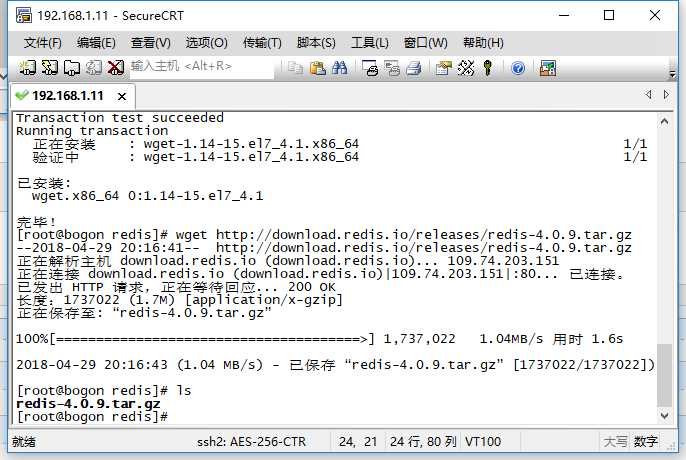Open the 查看(V) menu

150,43
